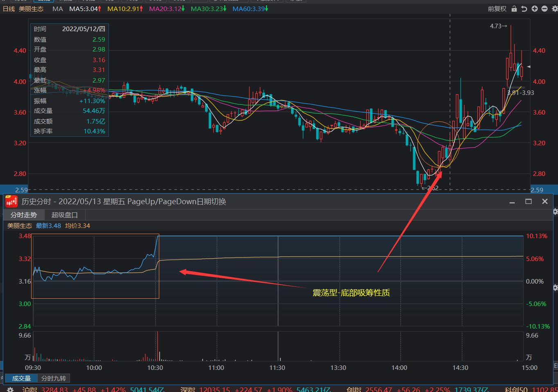
Task: Click the 日线 period label
Action: tap(9, 9)
